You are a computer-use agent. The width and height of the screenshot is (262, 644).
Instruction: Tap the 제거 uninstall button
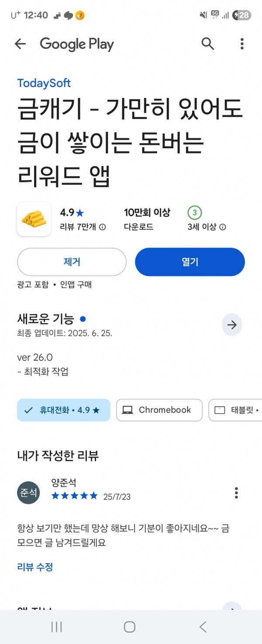pyautogui.click(x=72, y=262)
